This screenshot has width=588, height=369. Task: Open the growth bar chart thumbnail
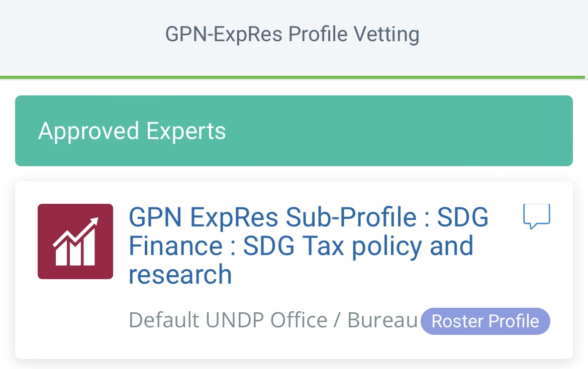click(75, 241)
